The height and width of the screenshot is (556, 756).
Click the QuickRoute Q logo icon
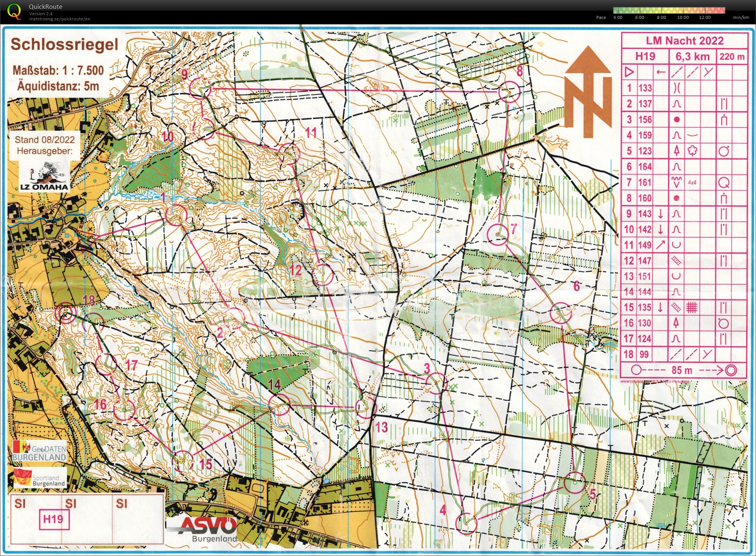(14, 11)
